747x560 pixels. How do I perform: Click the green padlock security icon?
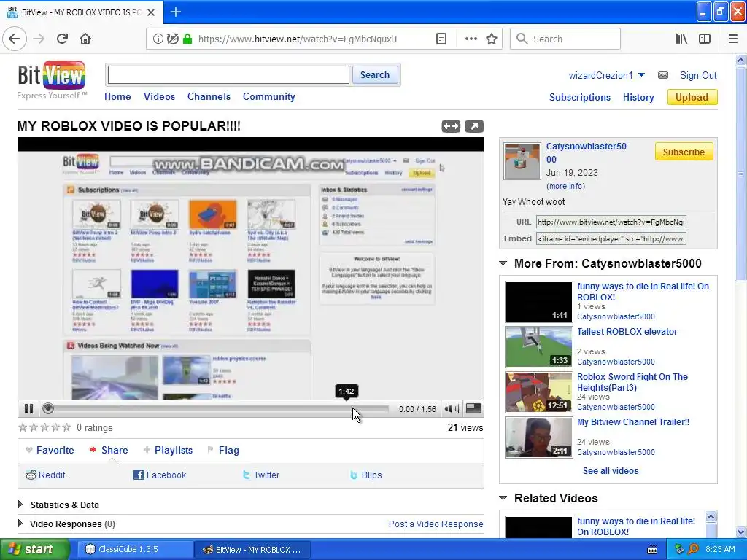(187, 39)
